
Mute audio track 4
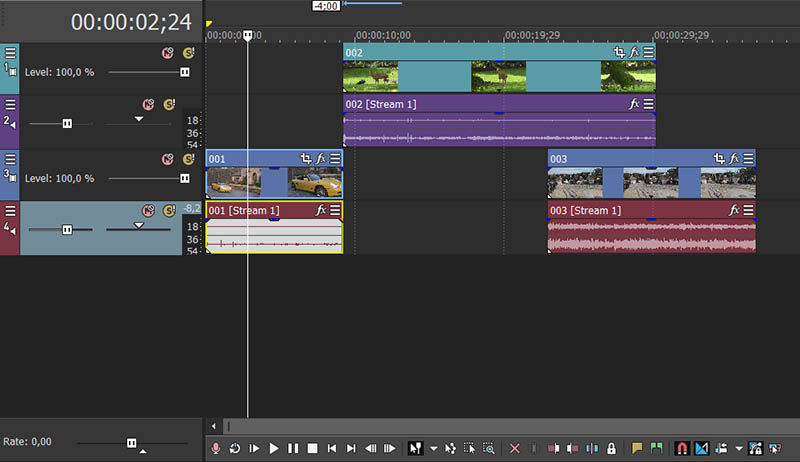pyautogui.click(x=148, y=211)
